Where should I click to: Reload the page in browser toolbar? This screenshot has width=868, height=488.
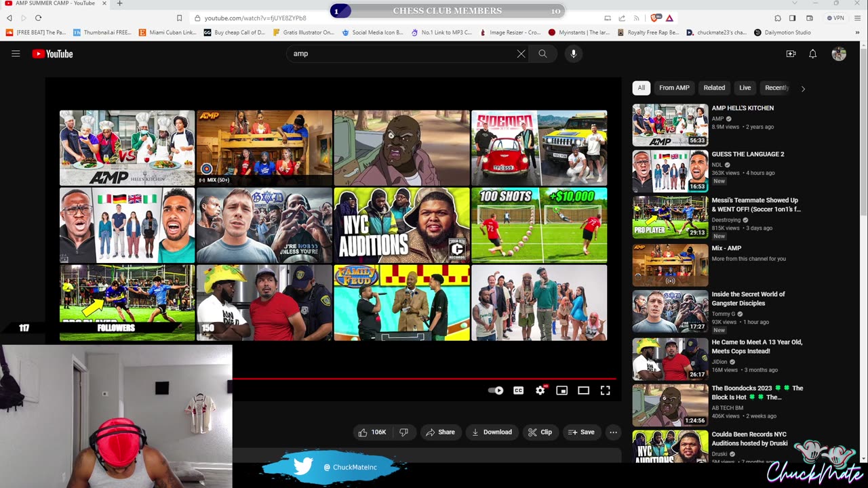pyautogui.click(x=38, y=18)
